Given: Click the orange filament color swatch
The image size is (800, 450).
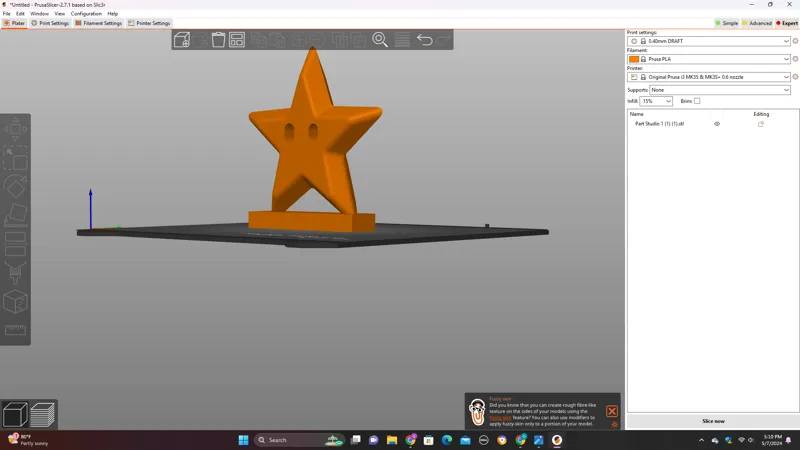Looking at the screenshot, I should 634,59.
